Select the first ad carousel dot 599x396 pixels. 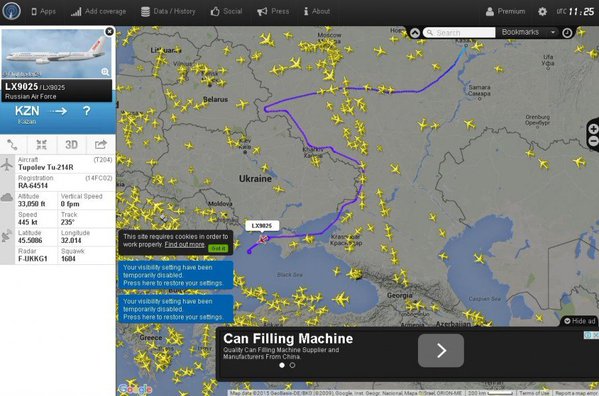point(282,365)
